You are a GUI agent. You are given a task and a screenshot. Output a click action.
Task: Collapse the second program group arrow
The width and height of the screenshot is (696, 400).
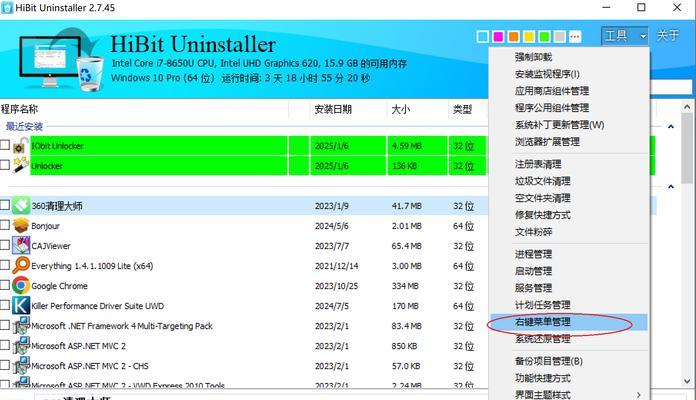point(671,186)
